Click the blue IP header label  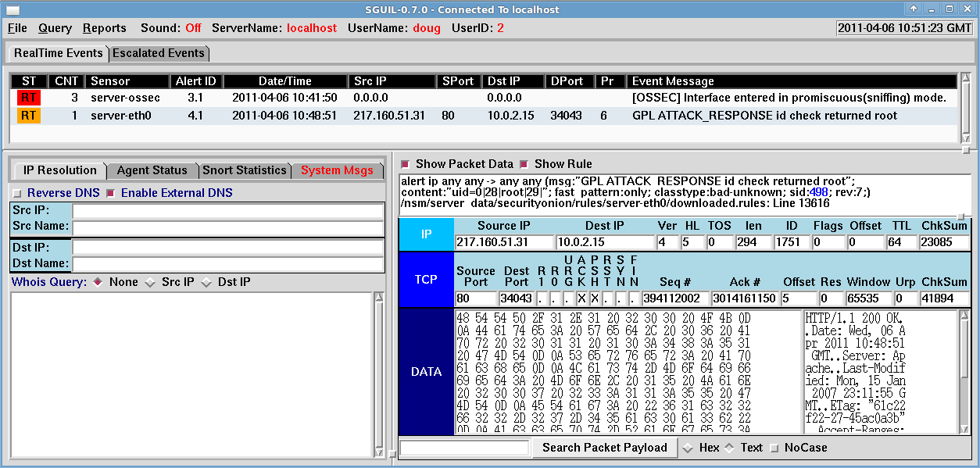[426, 234]
